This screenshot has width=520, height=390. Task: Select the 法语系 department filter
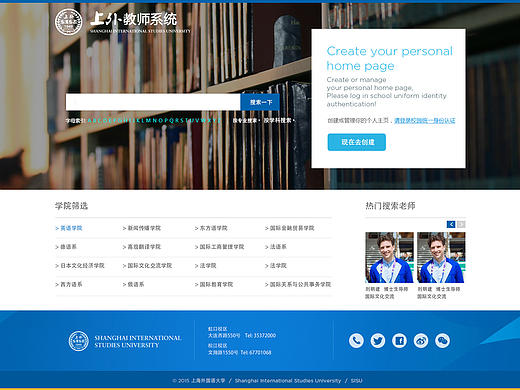pyautogui.click(x=276, y=247)
